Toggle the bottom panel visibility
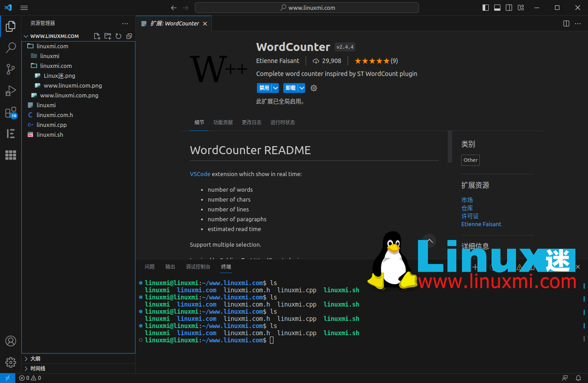The width and height of the screenshot is (588, 383). tap(497, 8)
